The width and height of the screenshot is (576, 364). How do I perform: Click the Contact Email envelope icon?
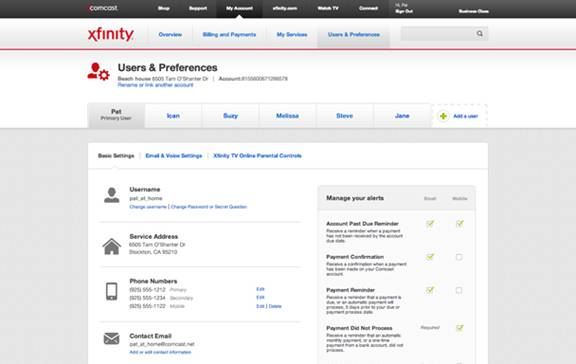[x=111, y=338]
